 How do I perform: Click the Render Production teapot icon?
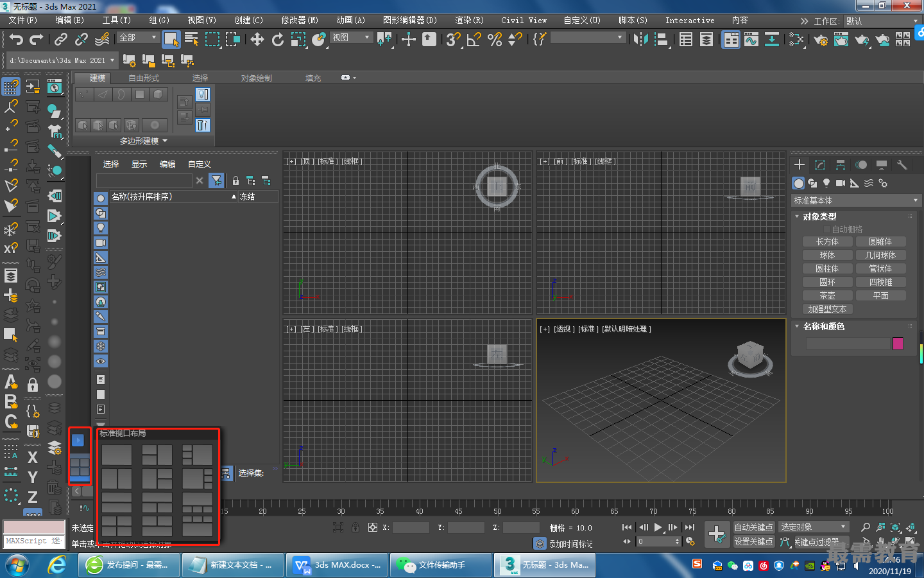tap(862, 40)
